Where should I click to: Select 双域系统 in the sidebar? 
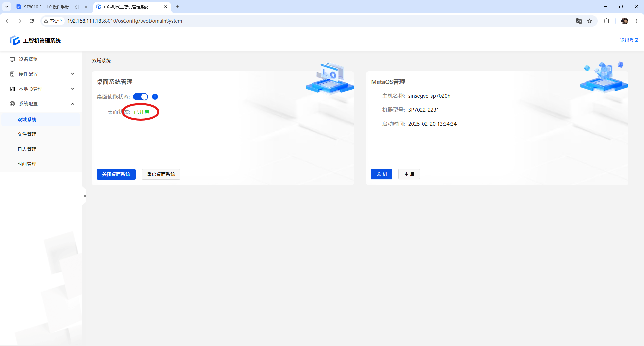pyautogui.click(x=41, y=120)
